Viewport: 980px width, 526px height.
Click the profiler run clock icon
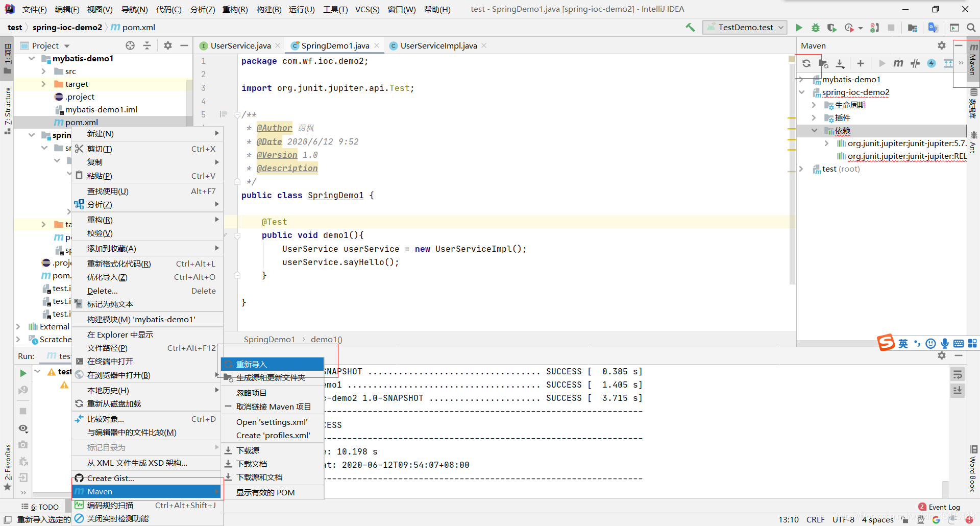pos(850,28)
